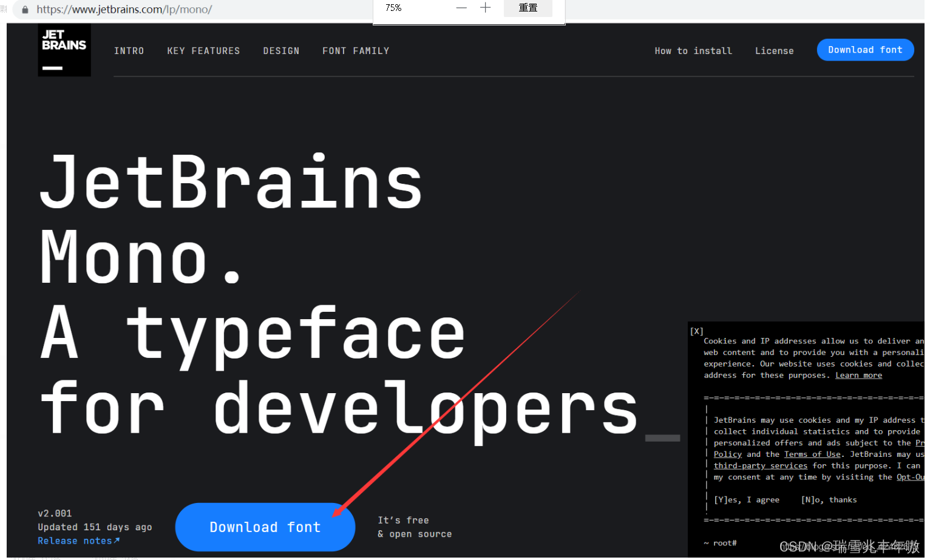Viewport: 930px width, 560px height.
Task: Click the 75% zoom level value
Action: tap(393, 8)
